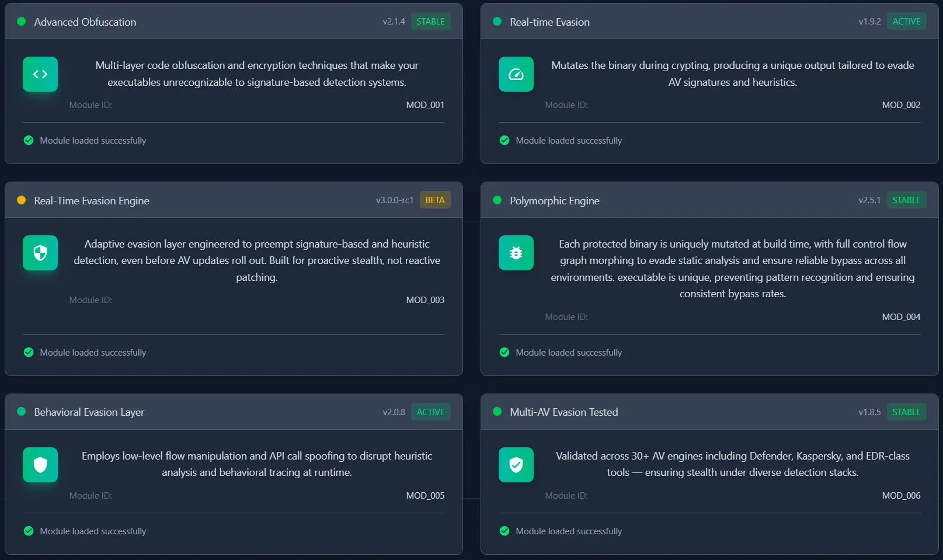Click the bug icon in Polymorphic Engine card

pos(516,253)
